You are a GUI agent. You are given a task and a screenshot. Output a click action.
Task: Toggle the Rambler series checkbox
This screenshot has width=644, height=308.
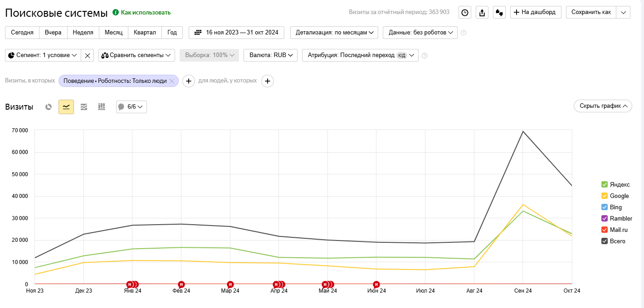[605, 218]
